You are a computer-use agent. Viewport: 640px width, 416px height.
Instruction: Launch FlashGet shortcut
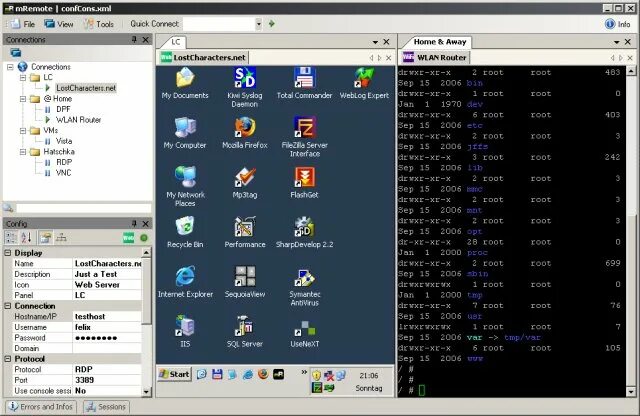click(x=304, y=182)
